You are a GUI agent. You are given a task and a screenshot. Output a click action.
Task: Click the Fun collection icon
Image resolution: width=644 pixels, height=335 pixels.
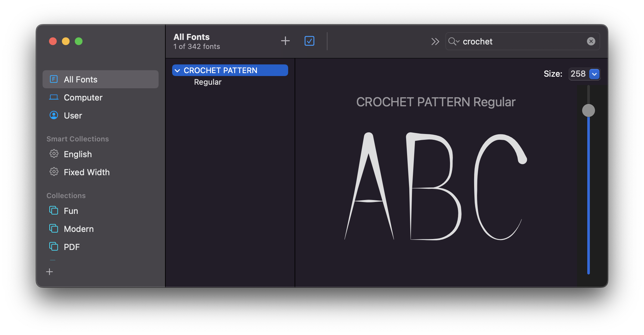click(54, 210)
